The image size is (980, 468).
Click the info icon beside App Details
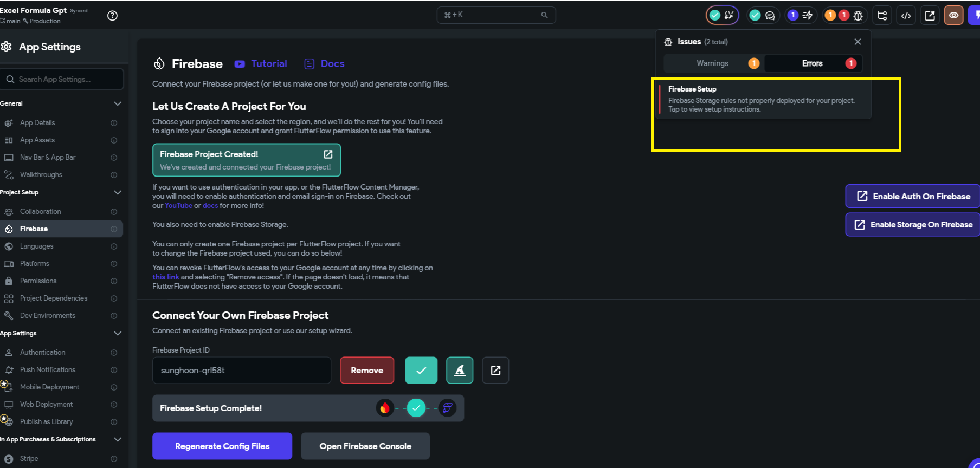tap(114, 123)
